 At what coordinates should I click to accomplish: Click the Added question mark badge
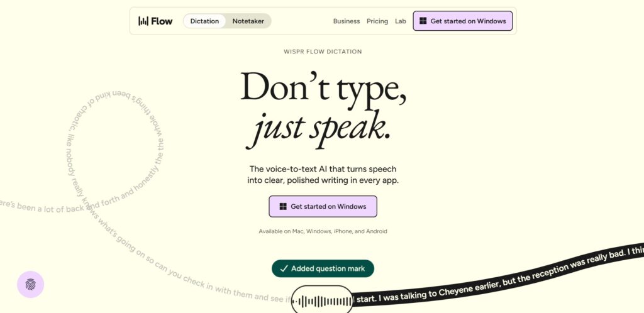pyautogui.click(x=323, y=268)
